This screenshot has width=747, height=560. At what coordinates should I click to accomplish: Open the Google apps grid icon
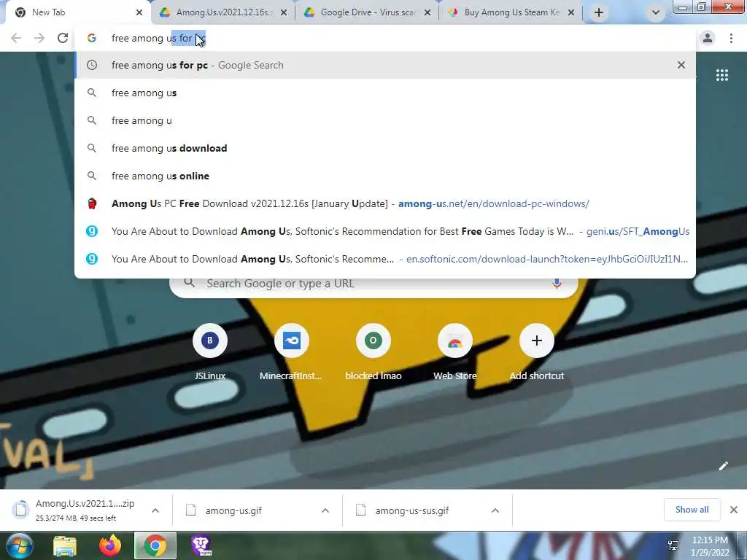coord(721,75)
